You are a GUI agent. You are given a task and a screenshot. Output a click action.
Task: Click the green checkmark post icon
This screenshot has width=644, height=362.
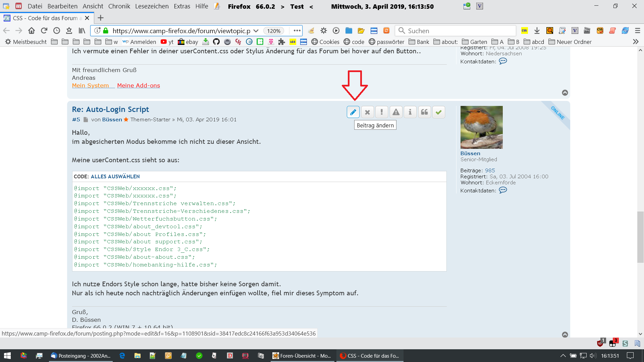coord(438,112)
